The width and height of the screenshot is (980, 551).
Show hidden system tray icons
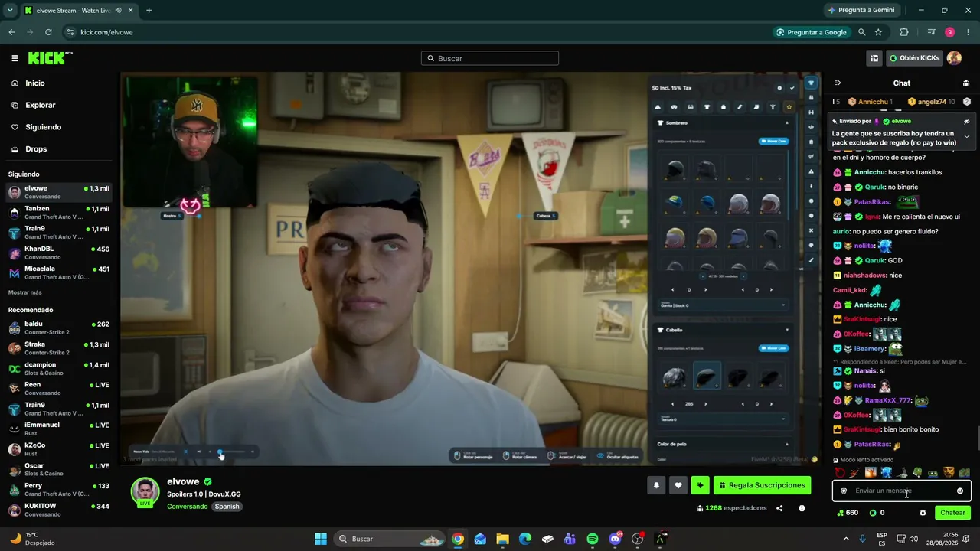(x=846, y=539)
